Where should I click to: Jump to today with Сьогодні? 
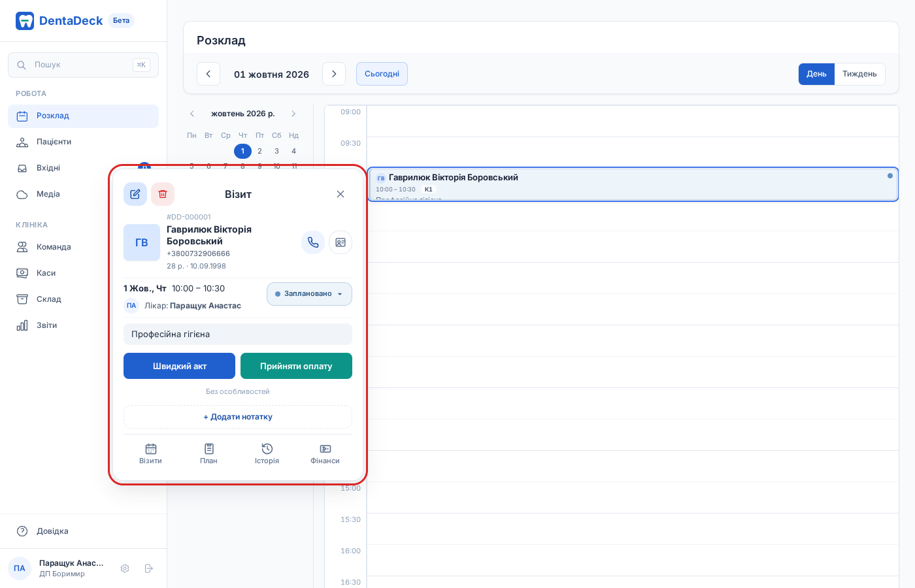[x=382, y=74]
